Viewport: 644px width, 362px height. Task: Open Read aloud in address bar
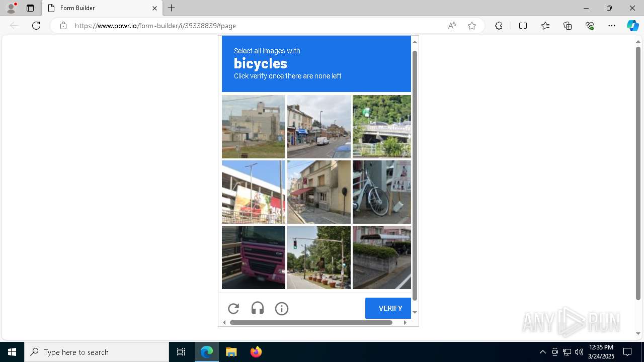click(x=452, y=26)
